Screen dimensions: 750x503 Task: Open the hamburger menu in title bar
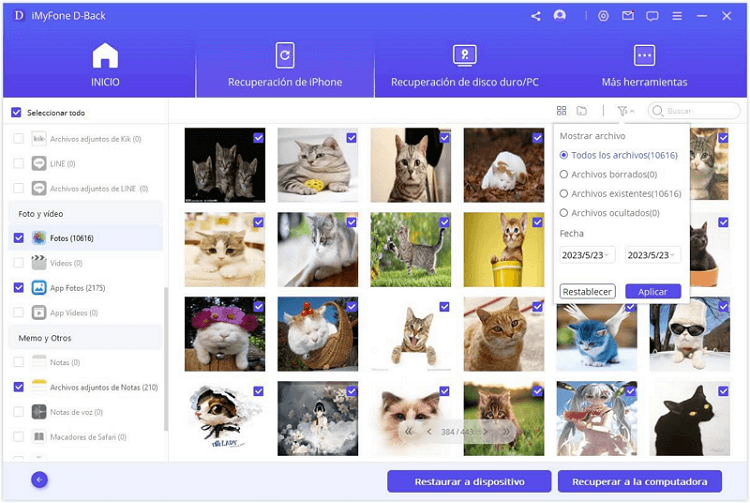[676, 16]
